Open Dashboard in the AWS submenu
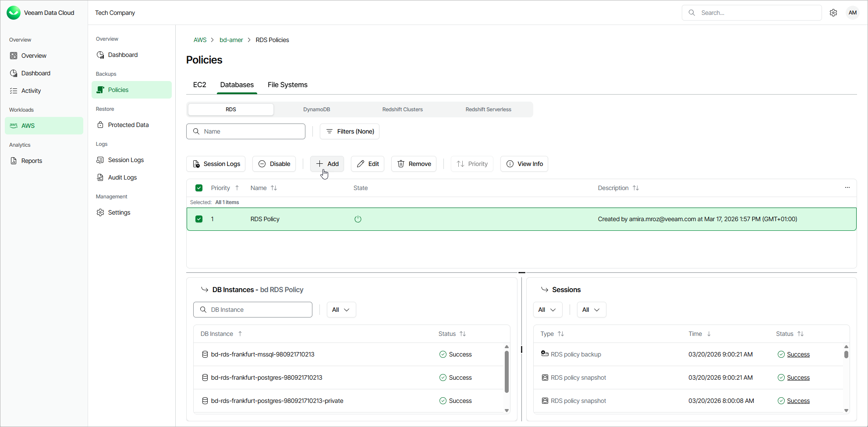This screenshot has width=868, height=427. click(131, 55)
